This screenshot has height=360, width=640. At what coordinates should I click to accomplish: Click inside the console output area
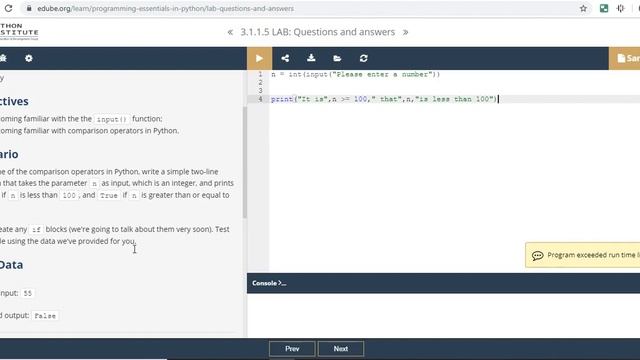click(443, 315)
